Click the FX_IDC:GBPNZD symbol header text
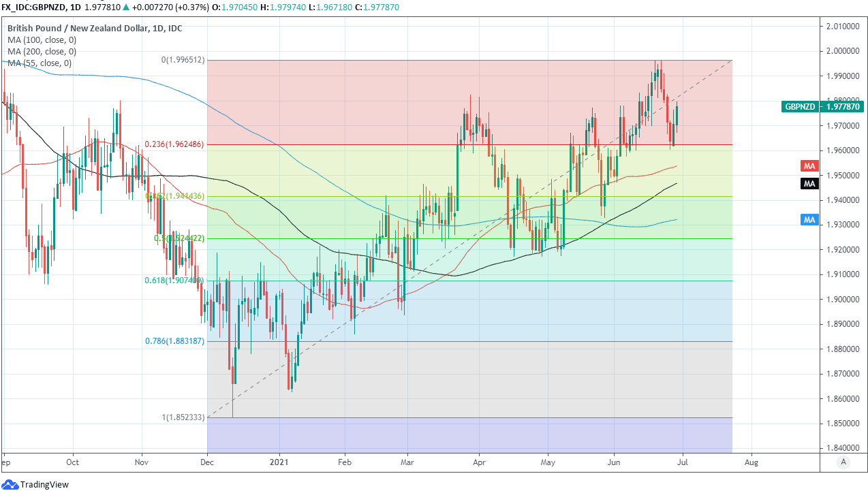868x493 pixels. (x=34, y=7)
